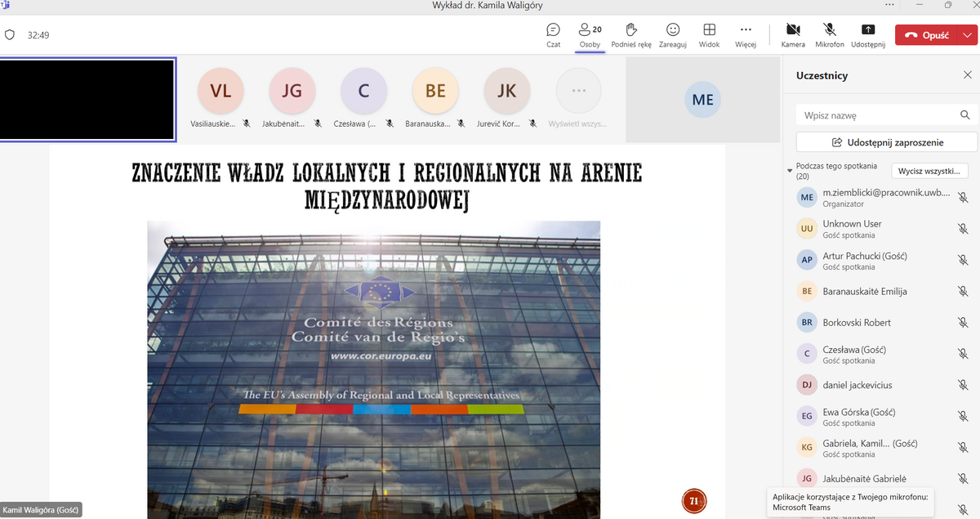Viewport: 980px width, 519px height.
Task: Click the mic icon for Czesława (Gość)
Action: point(963,354)
